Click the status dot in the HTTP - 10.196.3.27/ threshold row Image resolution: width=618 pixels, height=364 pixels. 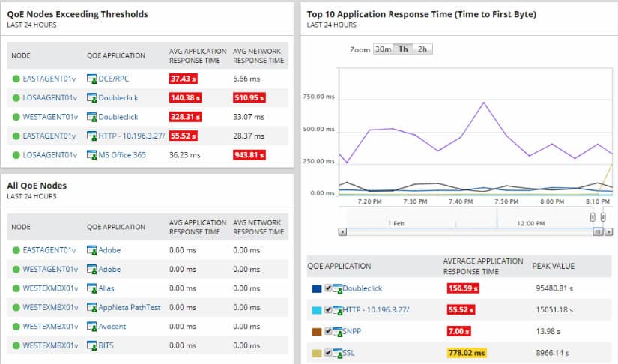click(x=16, y=136)
